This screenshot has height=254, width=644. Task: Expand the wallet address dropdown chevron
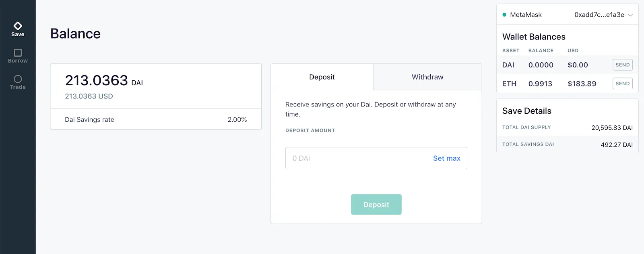(x=631, y=14)
